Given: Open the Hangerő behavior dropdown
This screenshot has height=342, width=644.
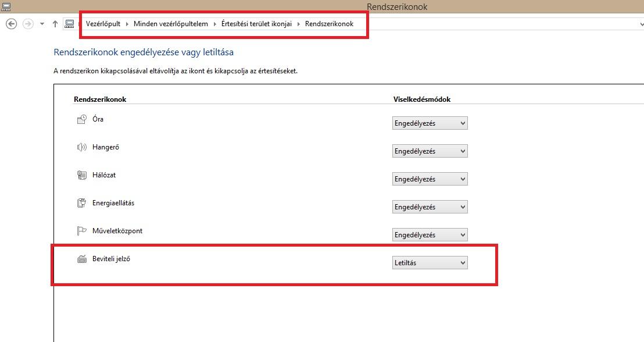Looking at the screenshot, I should click(430, 151).
